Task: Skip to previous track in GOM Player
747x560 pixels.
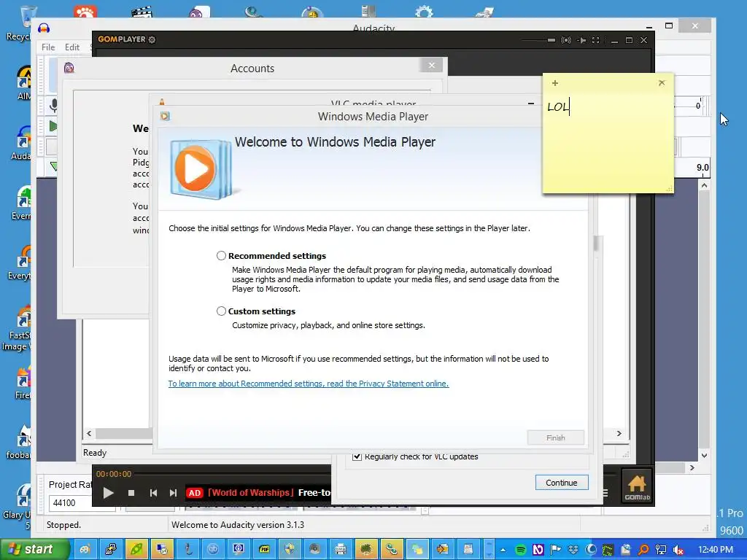Action: point(153,493)
